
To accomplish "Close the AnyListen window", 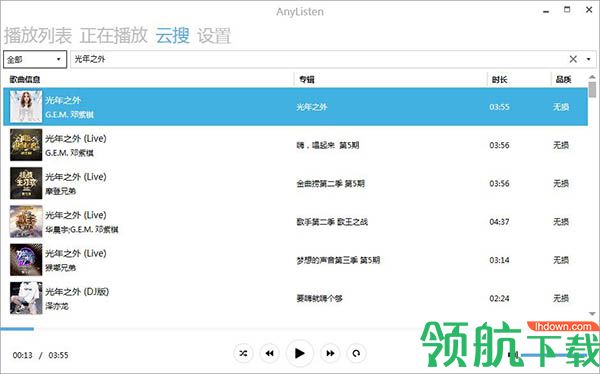I will (x=589, y=10).
